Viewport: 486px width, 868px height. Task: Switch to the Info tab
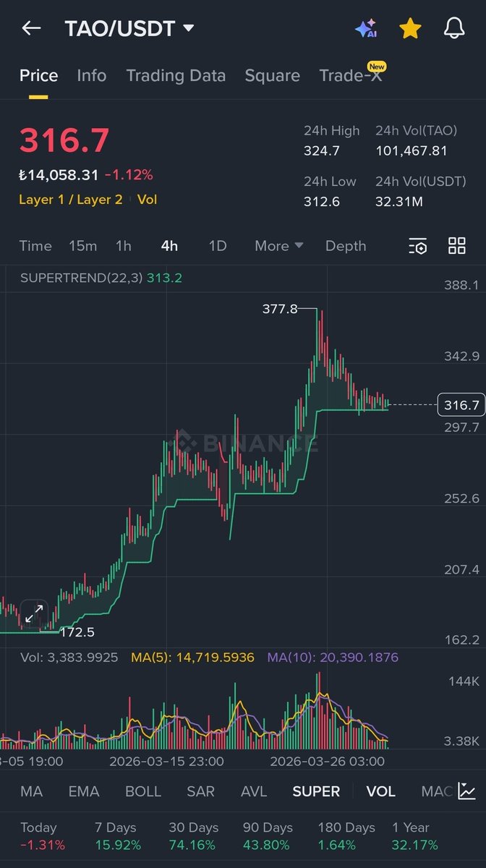(92, 76)
